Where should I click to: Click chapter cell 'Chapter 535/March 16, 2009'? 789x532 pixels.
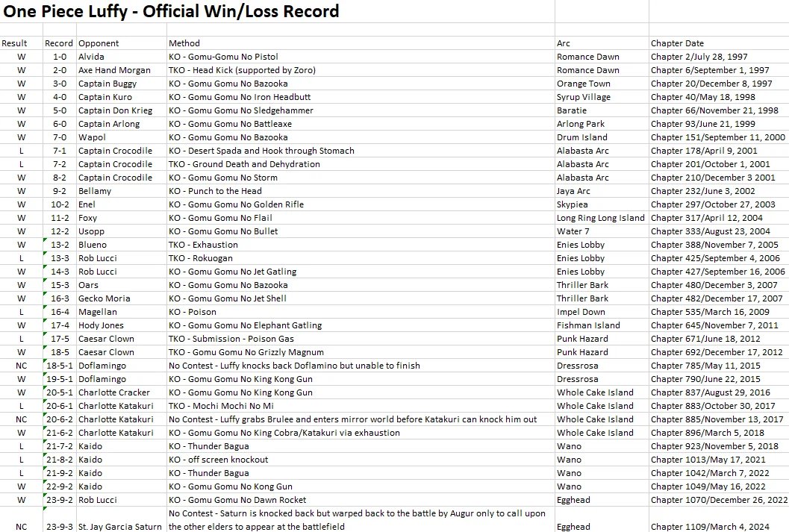pyautogui.click(x=719, y=312)
